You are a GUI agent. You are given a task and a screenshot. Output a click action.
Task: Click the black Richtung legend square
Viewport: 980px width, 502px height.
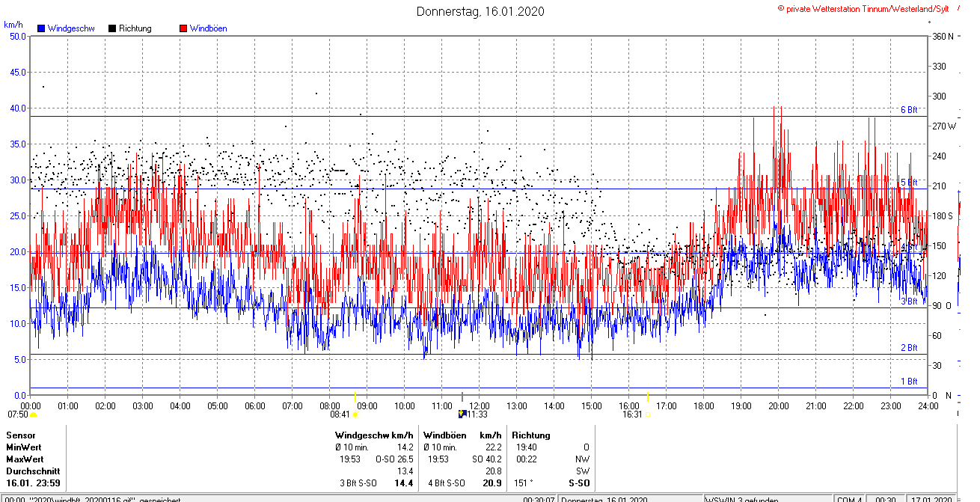click(x=112, y=28)
